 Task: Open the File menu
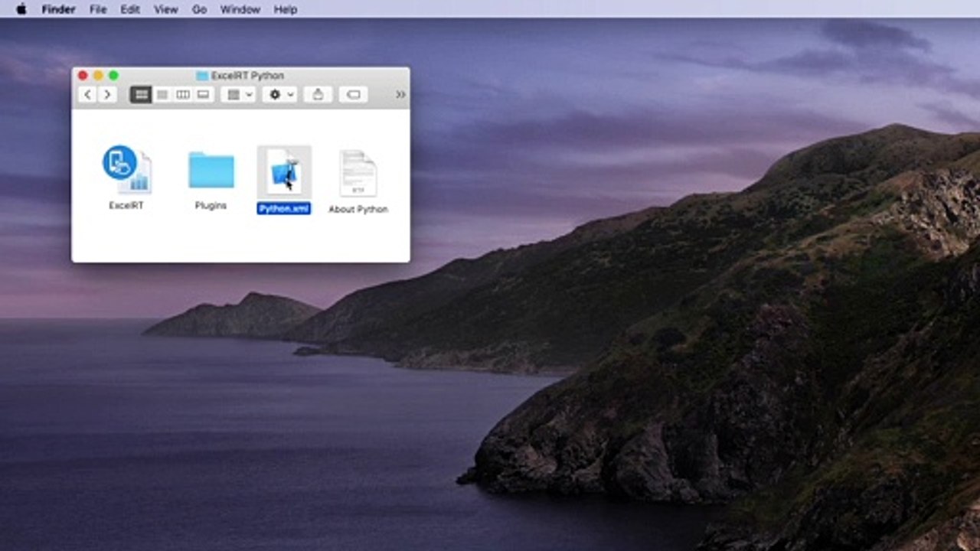(x=98, y=9)
